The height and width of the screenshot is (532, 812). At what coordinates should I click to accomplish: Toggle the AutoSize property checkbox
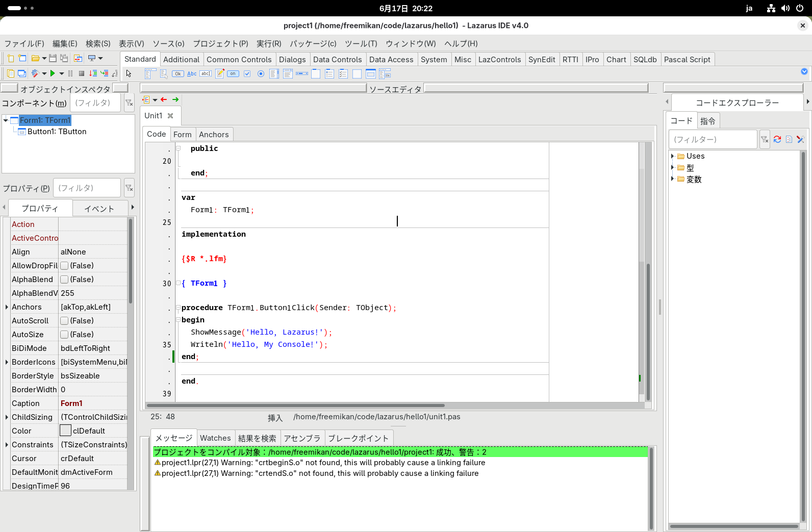65,335
